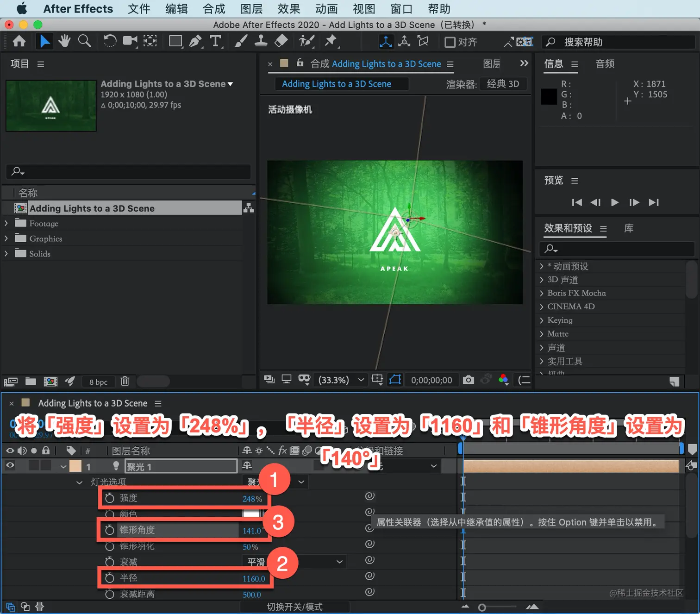The width and height of the screenshot is (700, 614).
Task: Switch to the 图层 viewer tab
Action: click(x=492, y=64)
